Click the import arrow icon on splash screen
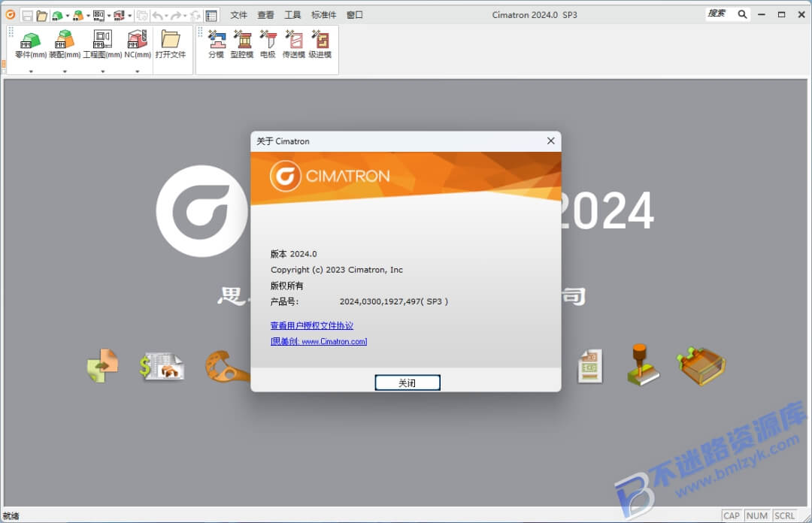The height and width of the screenshot is (523, 812). pyautogui.click(x=102, y=366)
